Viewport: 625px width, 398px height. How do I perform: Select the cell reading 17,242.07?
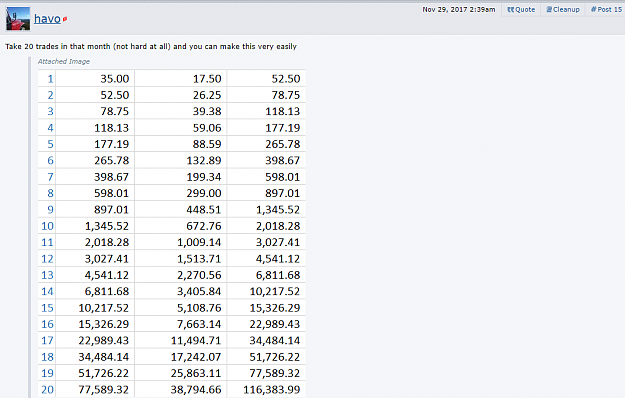[x=181, y=357]
